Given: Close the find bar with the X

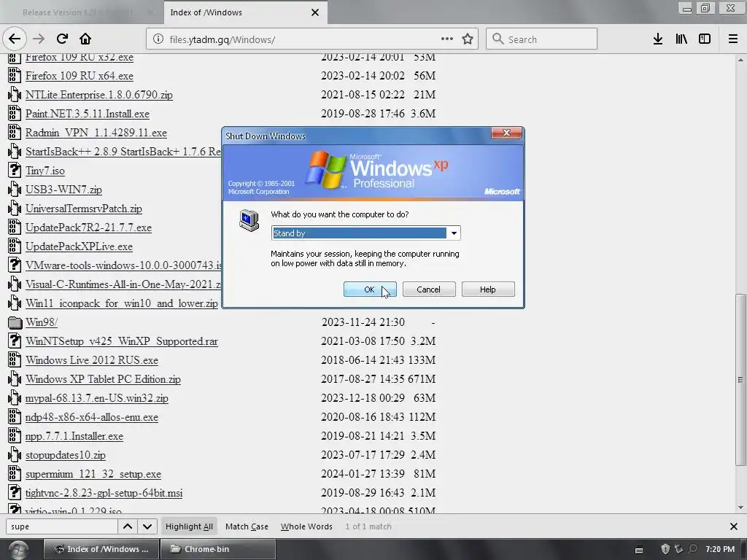Looking at the screenshot, I should pos(734,526).
